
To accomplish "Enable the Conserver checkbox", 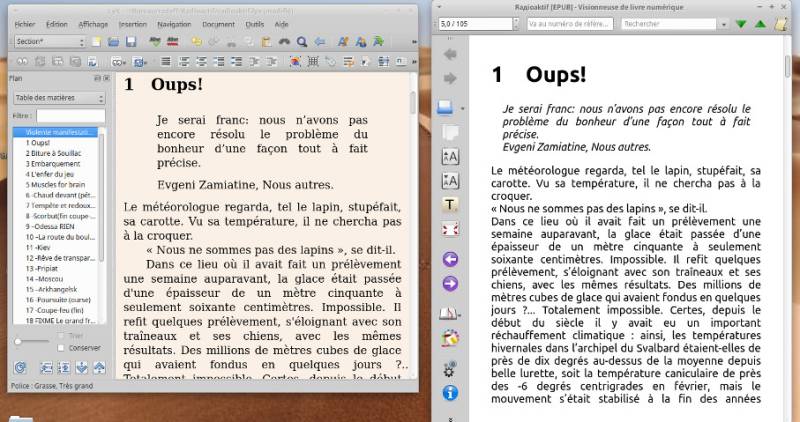I will [61, 348].
